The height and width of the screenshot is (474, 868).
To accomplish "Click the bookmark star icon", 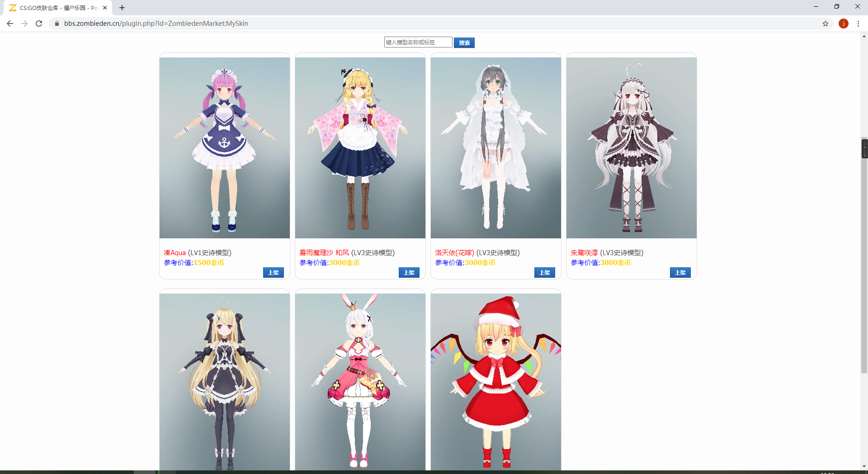I will 826,24.
